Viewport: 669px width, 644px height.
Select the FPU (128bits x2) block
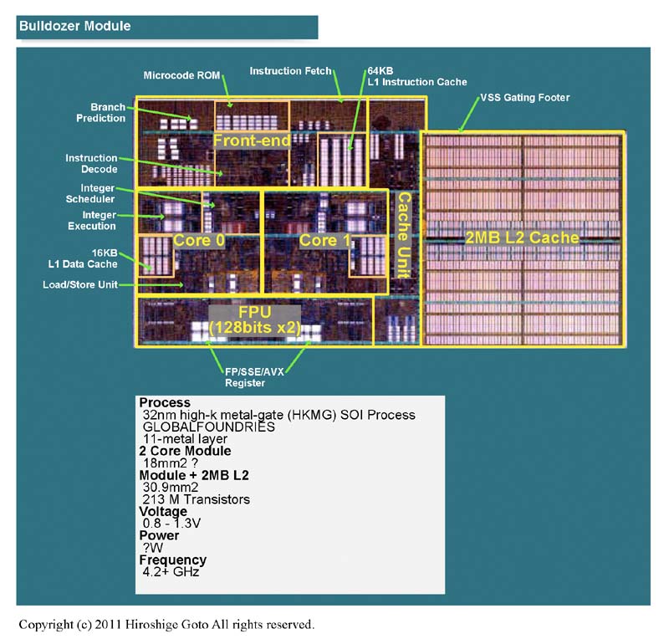click(x=254, y=319)
